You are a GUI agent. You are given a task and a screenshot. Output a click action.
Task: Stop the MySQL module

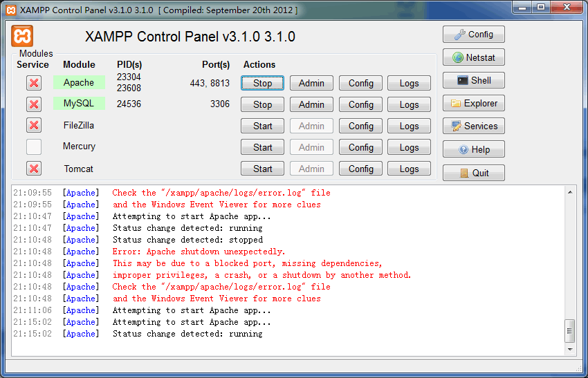pyautogui.click(x=262, y=104)
